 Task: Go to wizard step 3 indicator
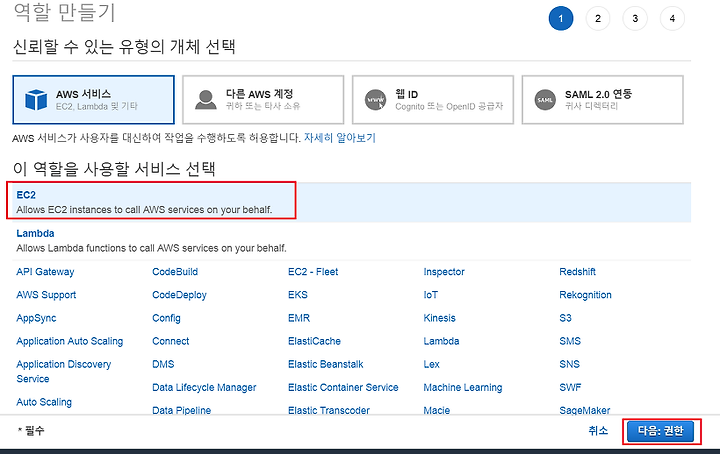(635, 18)
